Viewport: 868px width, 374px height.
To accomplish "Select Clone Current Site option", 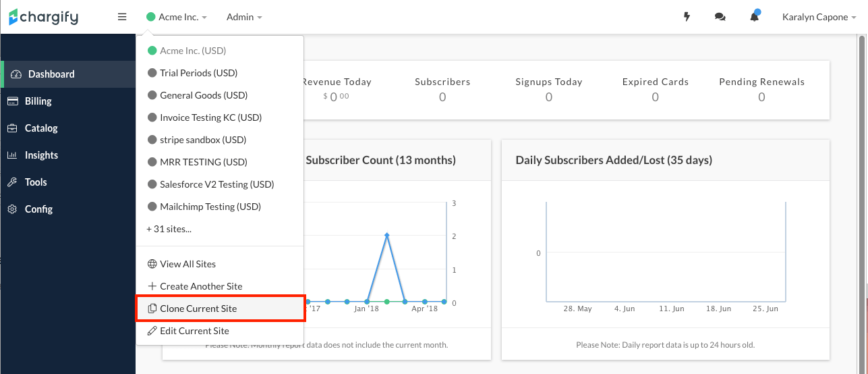I will 198,309.
